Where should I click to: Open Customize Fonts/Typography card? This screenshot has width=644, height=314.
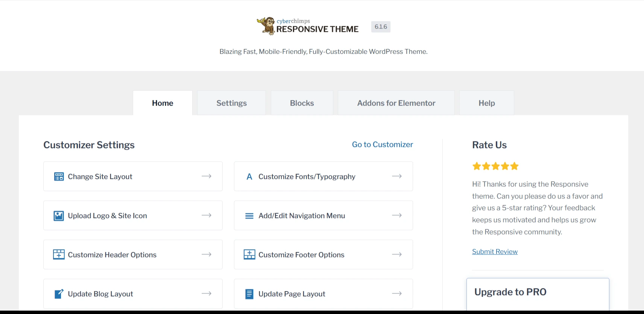click(x=324, y=176)
